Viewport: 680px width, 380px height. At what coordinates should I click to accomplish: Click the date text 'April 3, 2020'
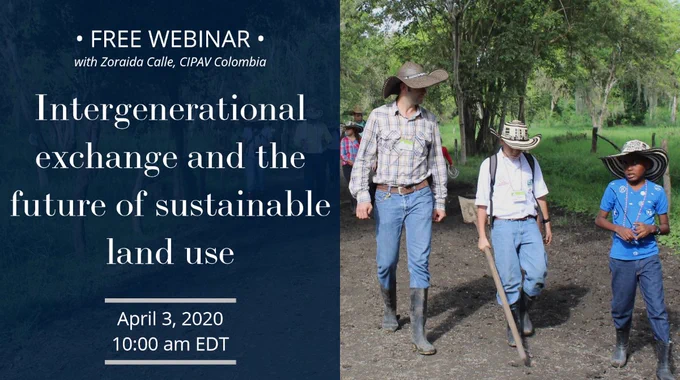point(170,319)
